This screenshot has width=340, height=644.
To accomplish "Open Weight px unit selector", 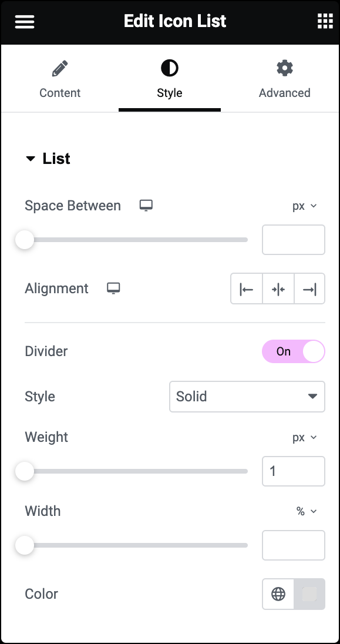I will pyautogui.click(x=305, y=437).
